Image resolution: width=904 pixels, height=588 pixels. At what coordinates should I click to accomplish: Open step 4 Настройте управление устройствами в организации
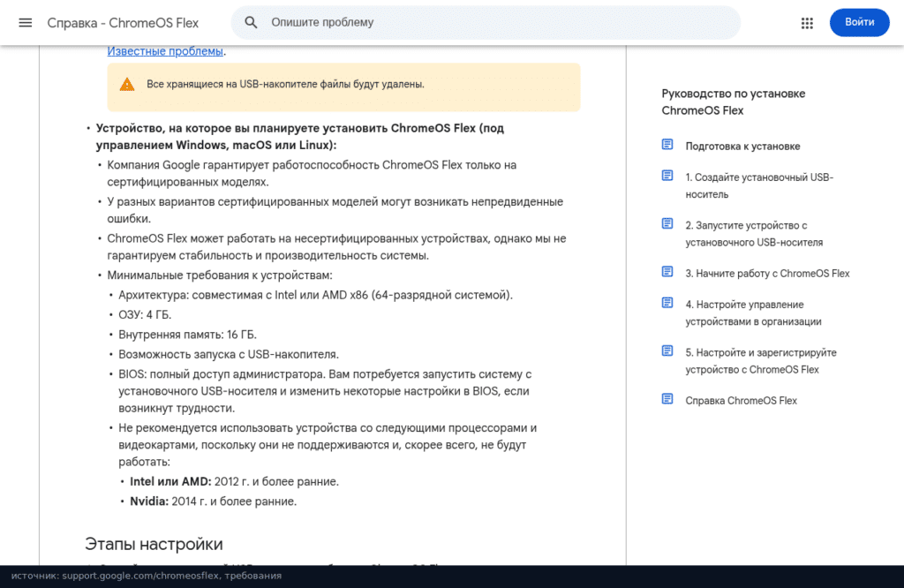click(x=754, y=313)
